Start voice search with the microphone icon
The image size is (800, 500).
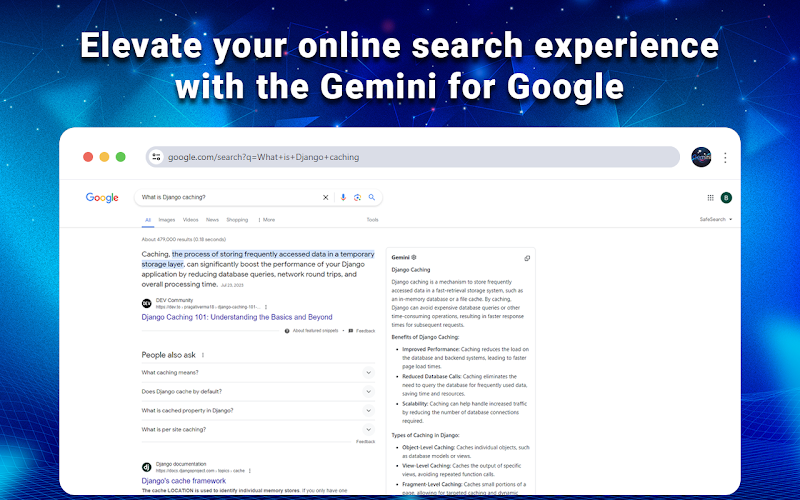343,197
